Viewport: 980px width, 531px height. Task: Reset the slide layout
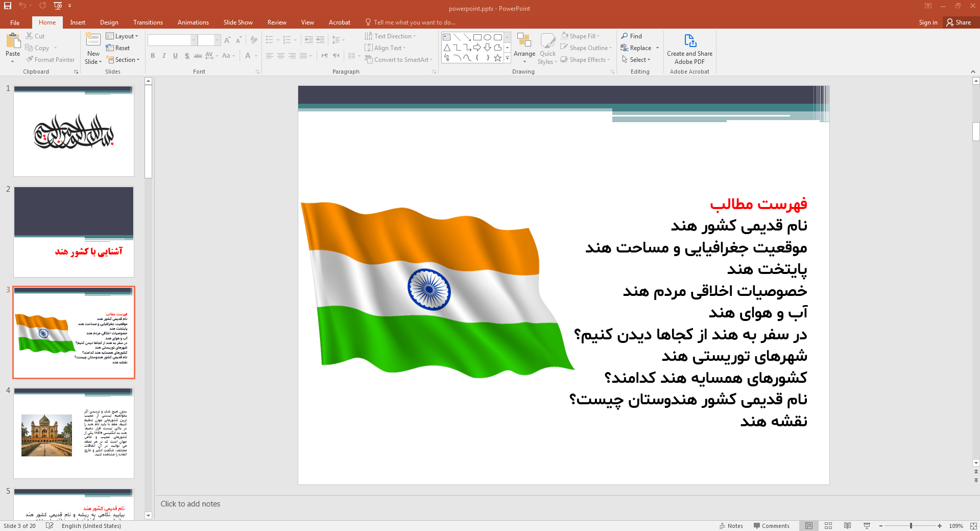(x=118, y=48)
